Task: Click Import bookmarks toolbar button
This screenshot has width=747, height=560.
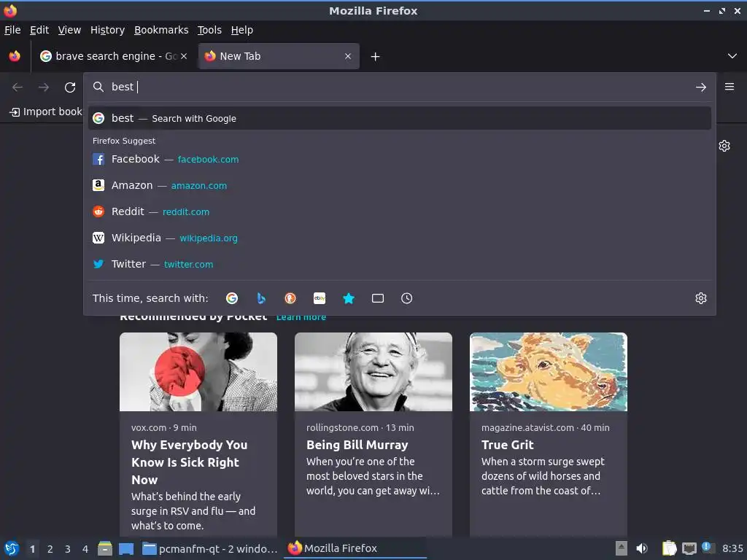Action: (46, 112)
